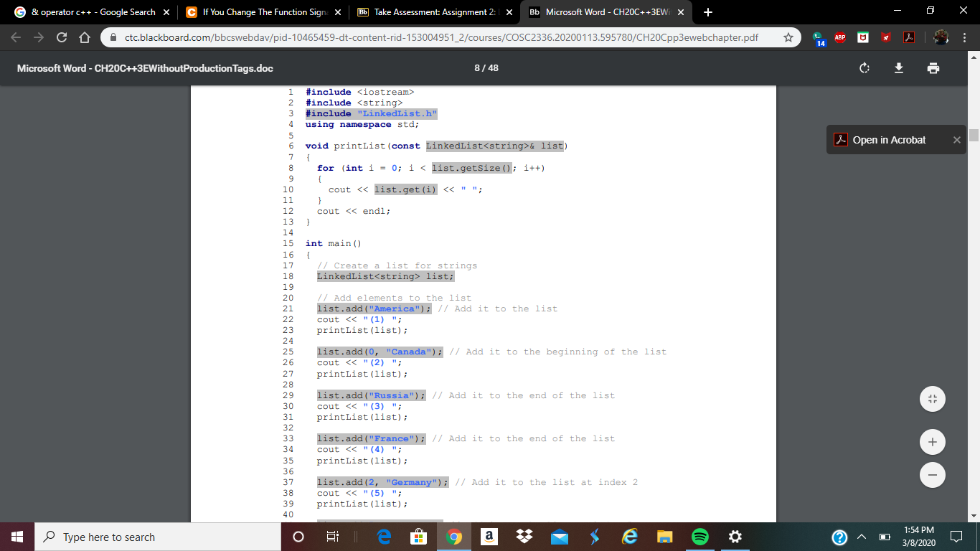Increase PDF zoom with the plus control
Viewport: 980px width, 551px height.
[932, 441]
